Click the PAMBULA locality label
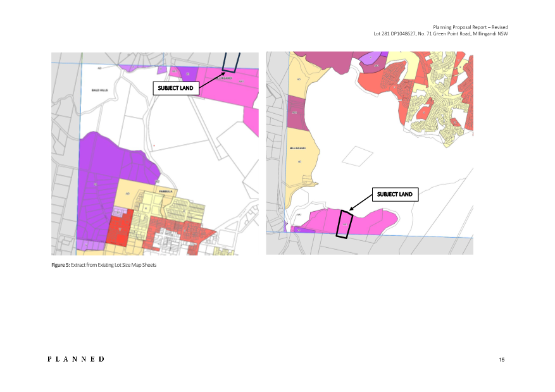 point(166,188)
